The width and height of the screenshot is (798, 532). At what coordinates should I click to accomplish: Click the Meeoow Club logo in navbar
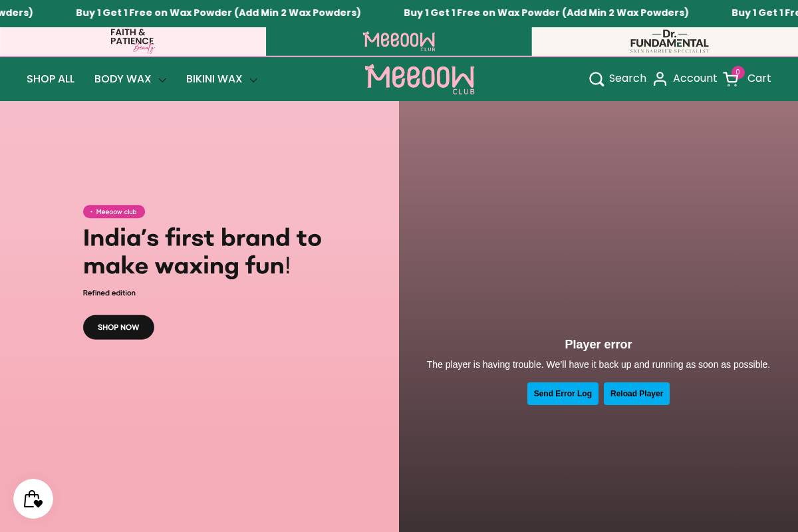click(420, 79)
